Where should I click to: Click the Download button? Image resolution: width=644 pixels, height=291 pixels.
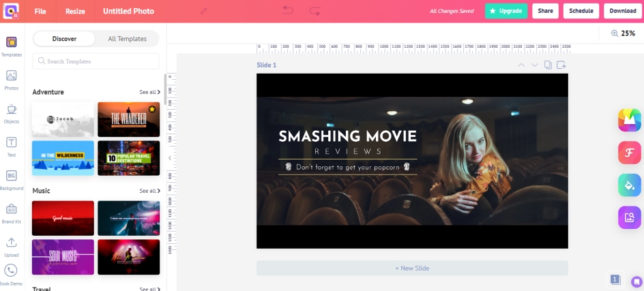point(623,11)
